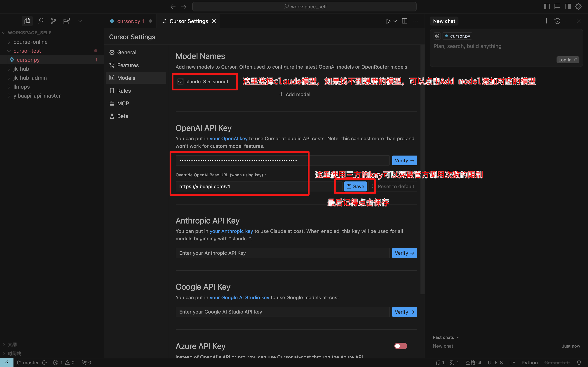Viewport: 588px width, 367px height.
Task: Toggle the primary sidebar layout icon
Action: [547, 7]
